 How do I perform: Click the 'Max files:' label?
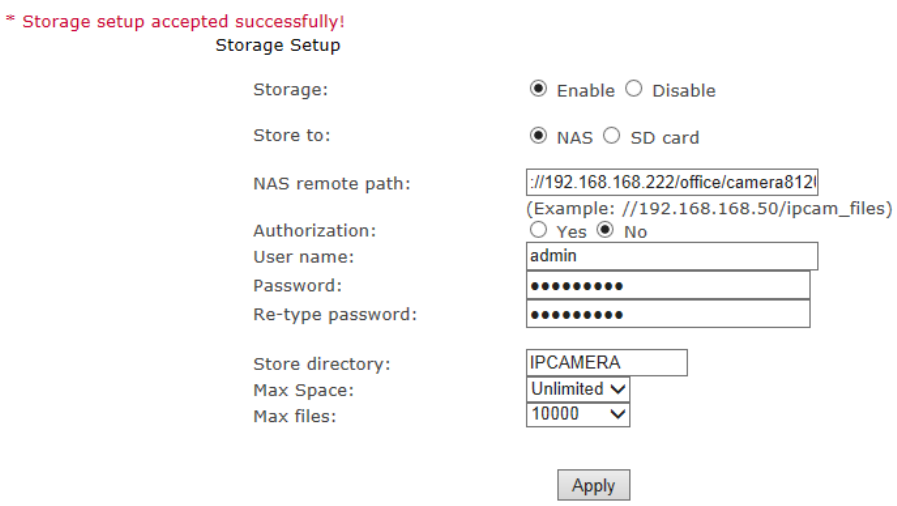click(295, 416)
